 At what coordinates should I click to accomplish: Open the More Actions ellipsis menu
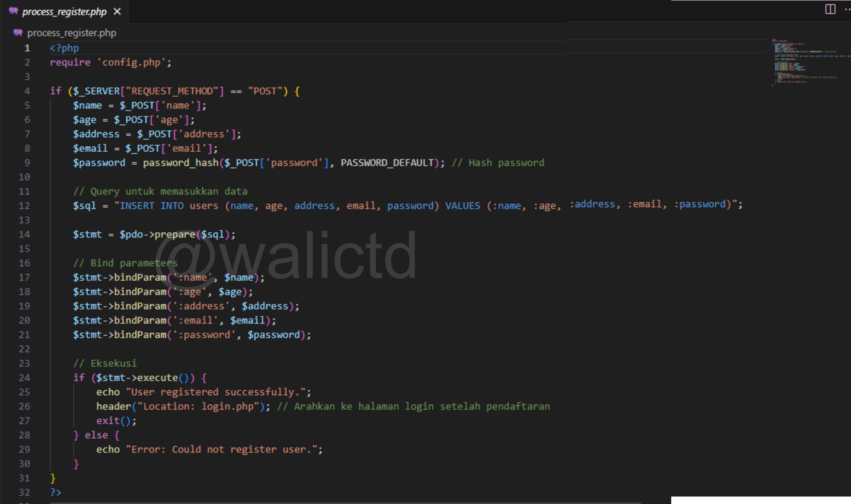pyautogui.click(x=847, y=9)
